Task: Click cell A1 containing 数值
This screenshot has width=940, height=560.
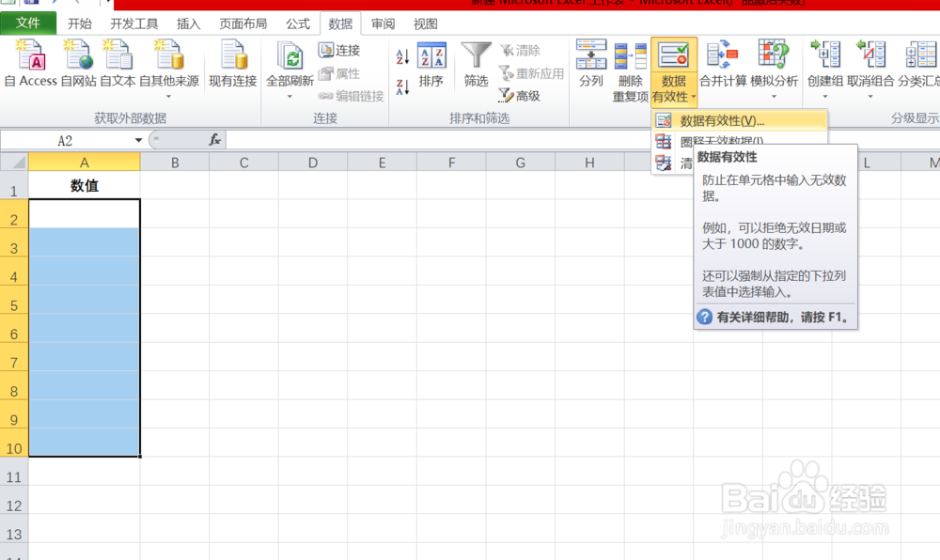Action: pyautogui.click(x=85, y=186)
